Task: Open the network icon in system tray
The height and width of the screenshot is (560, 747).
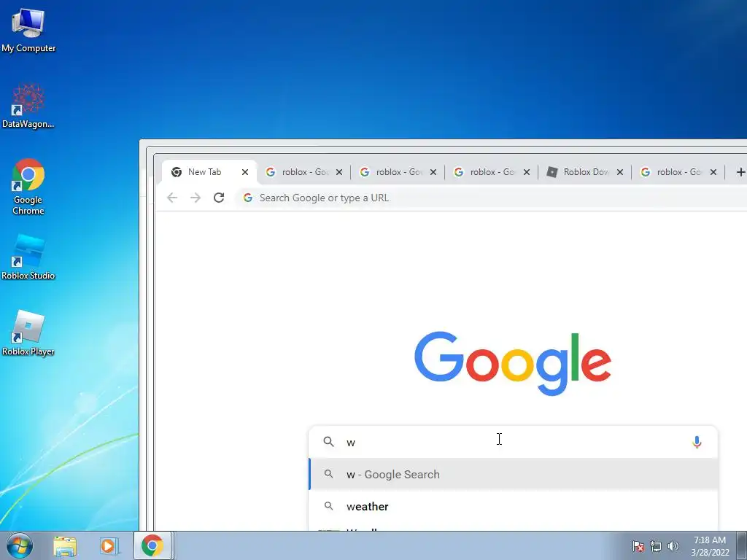Action: pos(656,546)
